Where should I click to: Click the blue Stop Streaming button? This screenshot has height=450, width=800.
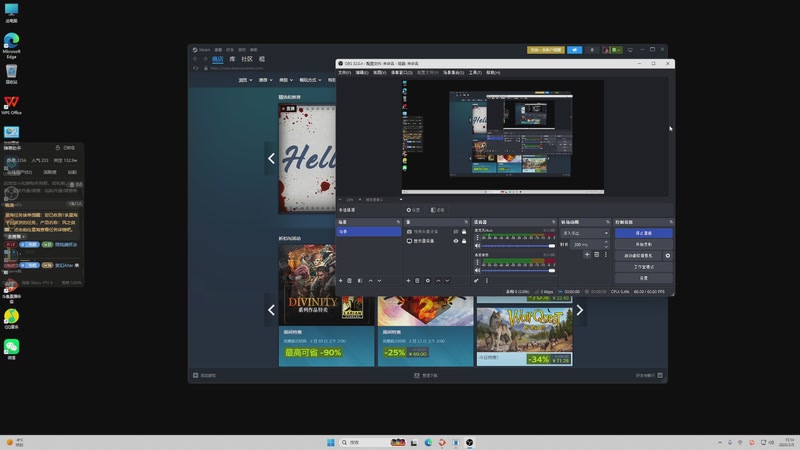tap(643, 233)
